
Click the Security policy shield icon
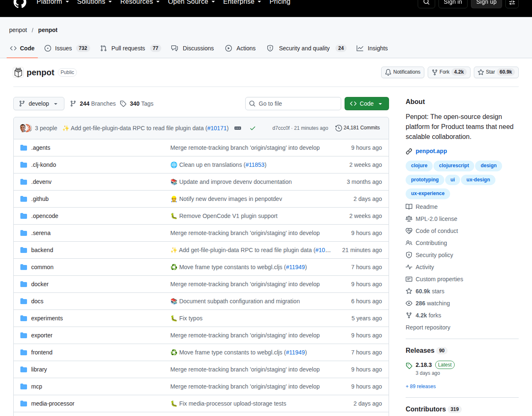tap(409, 255)
